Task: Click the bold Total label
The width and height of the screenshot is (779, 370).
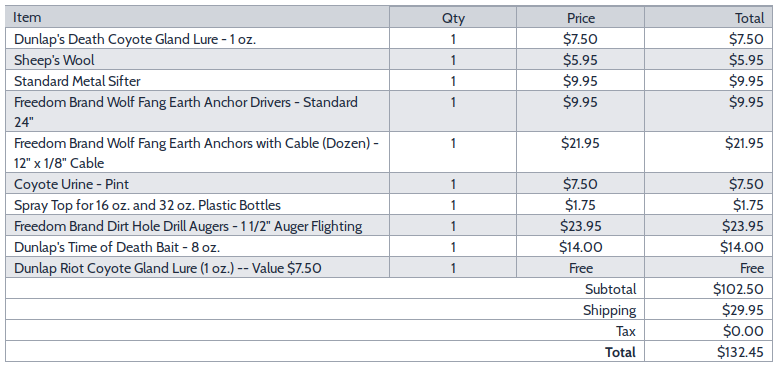Action: pos(620,353)
